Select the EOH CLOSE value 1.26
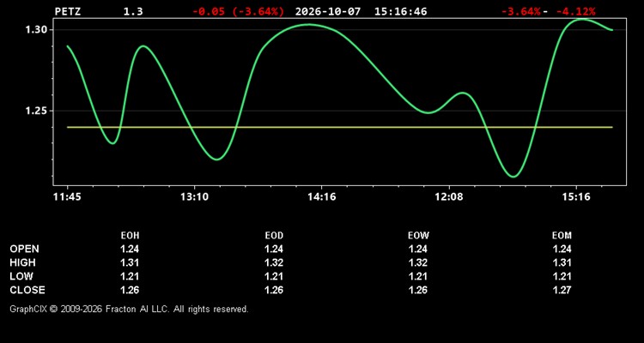 pos(130,290)
